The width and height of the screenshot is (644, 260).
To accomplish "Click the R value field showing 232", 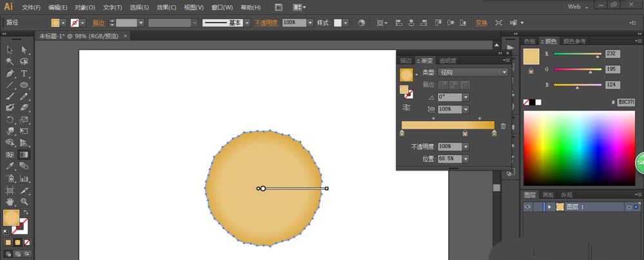I will [x=612, y=54].
